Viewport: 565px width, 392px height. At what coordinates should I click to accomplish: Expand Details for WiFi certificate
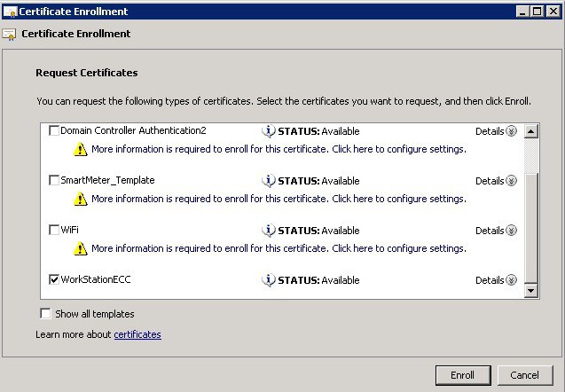point(496,231)
